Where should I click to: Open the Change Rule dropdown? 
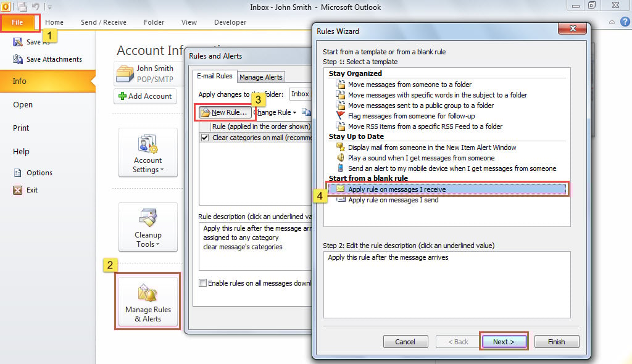[275, 112]
